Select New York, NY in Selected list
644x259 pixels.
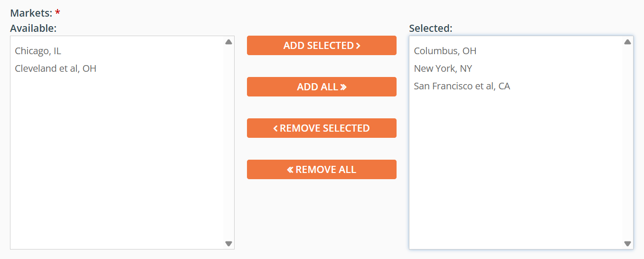click(x=443, y=68)
